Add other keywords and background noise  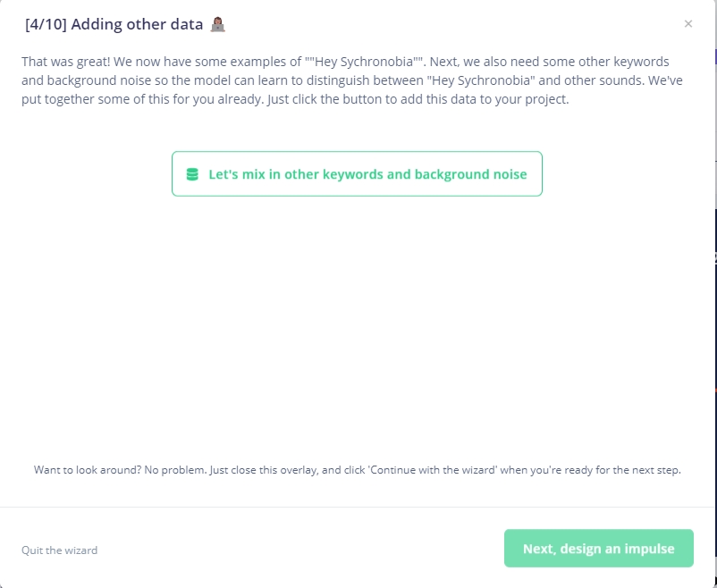tap(357, 174)
